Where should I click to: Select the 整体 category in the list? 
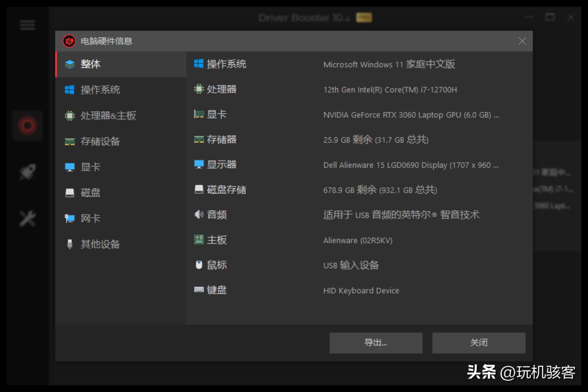[90, 64]
